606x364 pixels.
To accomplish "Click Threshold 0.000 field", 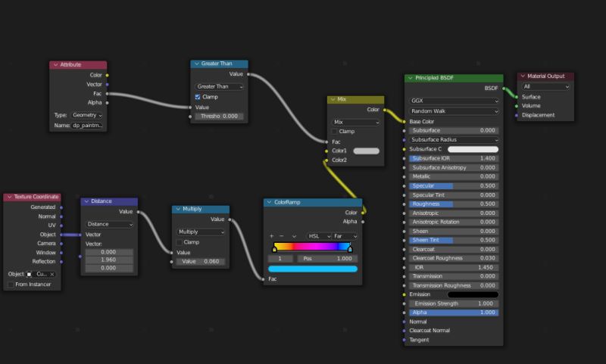I will tap(219, 117).
